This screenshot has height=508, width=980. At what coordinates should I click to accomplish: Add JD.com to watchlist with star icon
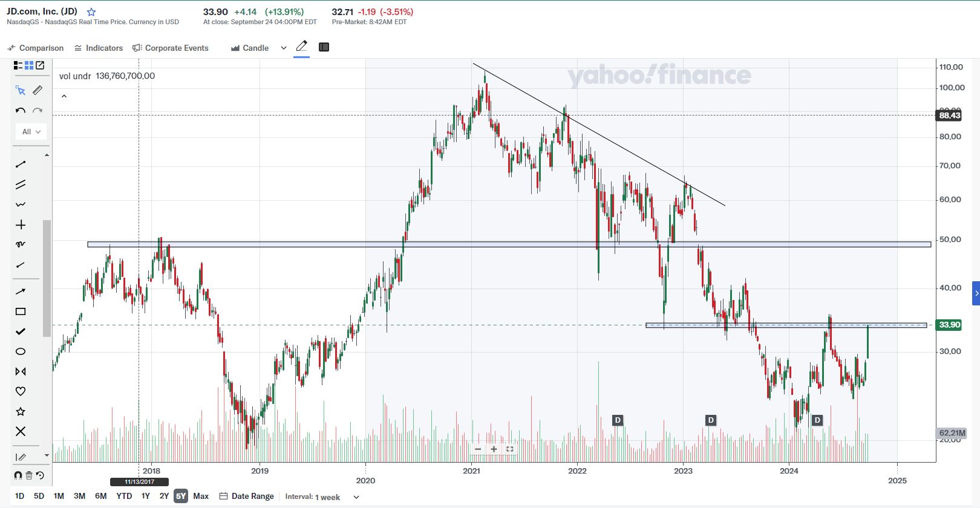pyautogui.click(x=91, y=12)
